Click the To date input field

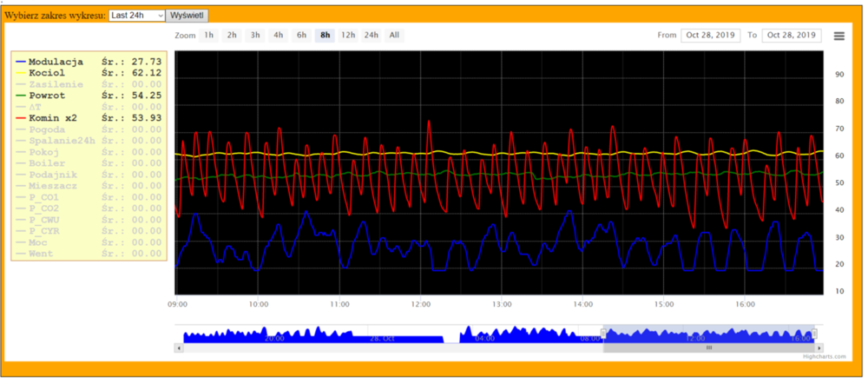(x=792, y=36)
